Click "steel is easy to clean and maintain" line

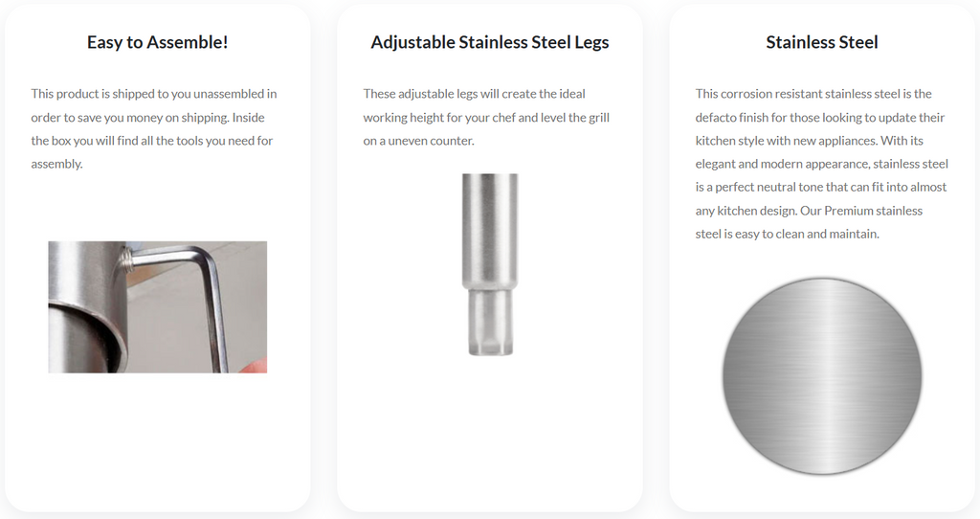point(787,234)
